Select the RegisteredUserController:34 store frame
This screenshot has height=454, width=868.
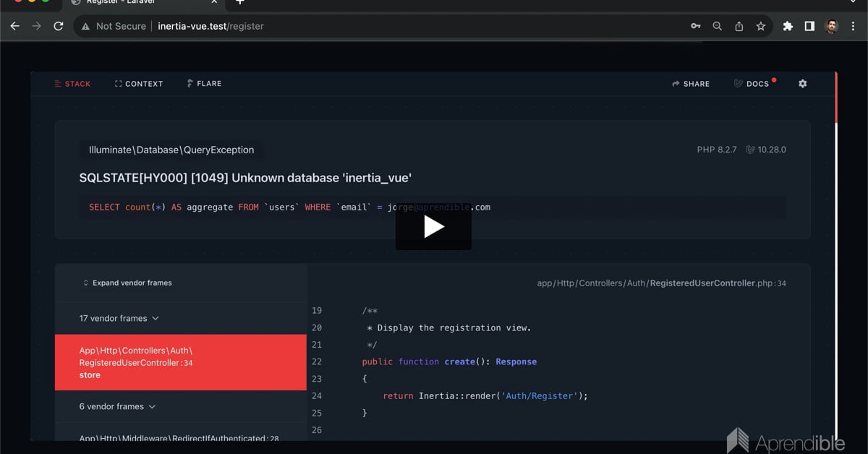pyautogui.click(x=180, y=362)
